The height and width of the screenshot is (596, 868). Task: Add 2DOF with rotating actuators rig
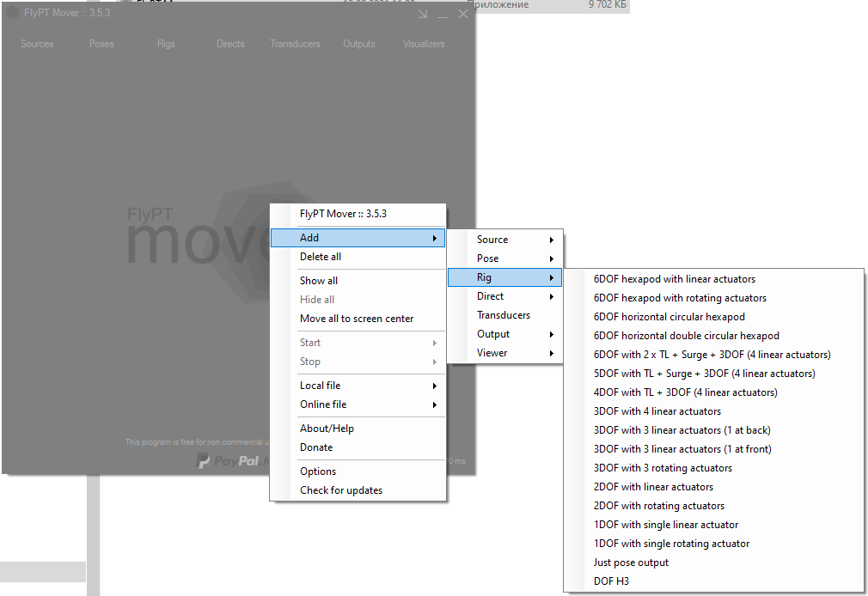point(713,506)
